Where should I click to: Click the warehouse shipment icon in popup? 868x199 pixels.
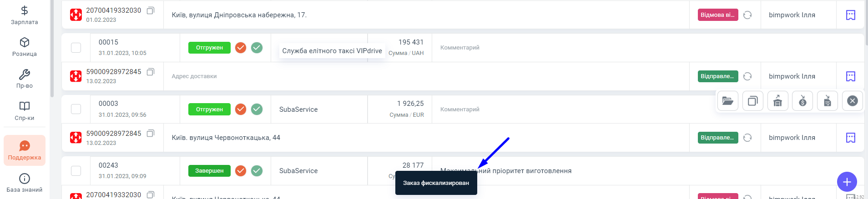click(777, 101)
